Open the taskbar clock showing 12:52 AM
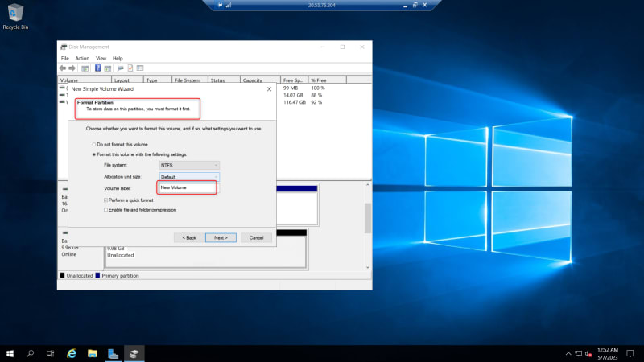The image size is (644, 362). click(x=608, y=353)
